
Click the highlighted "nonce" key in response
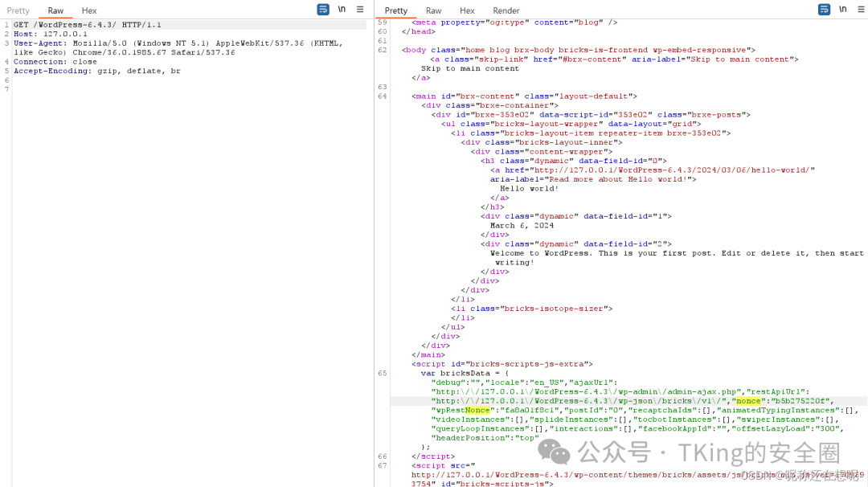748,401
